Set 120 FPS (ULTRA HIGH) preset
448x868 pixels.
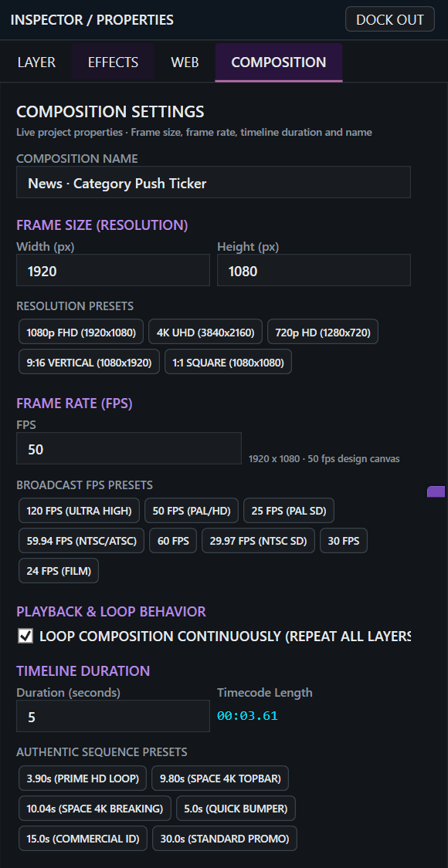pos(80,511)
